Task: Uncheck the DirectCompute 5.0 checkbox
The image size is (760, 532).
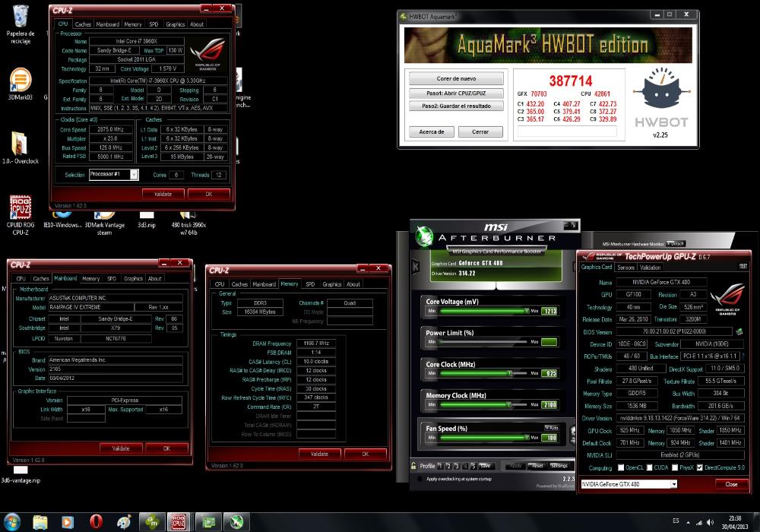Action: coord(699,467)
